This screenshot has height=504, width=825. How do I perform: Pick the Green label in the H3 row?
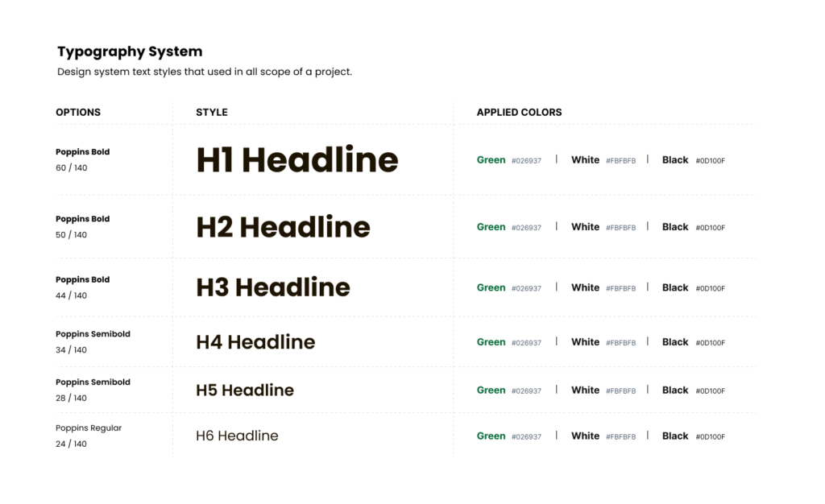tap(491, 287)
